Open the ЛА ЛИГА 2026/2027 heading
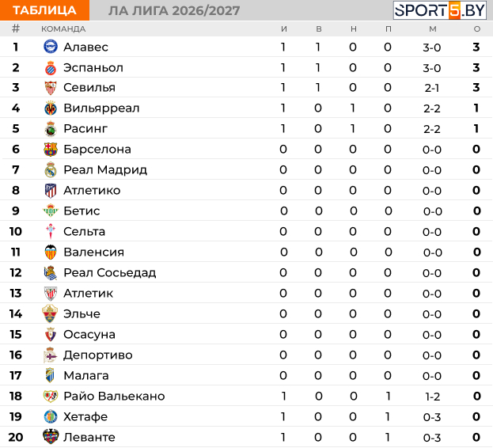The height and width of the screenshot is (448, 493). (174, 11)
